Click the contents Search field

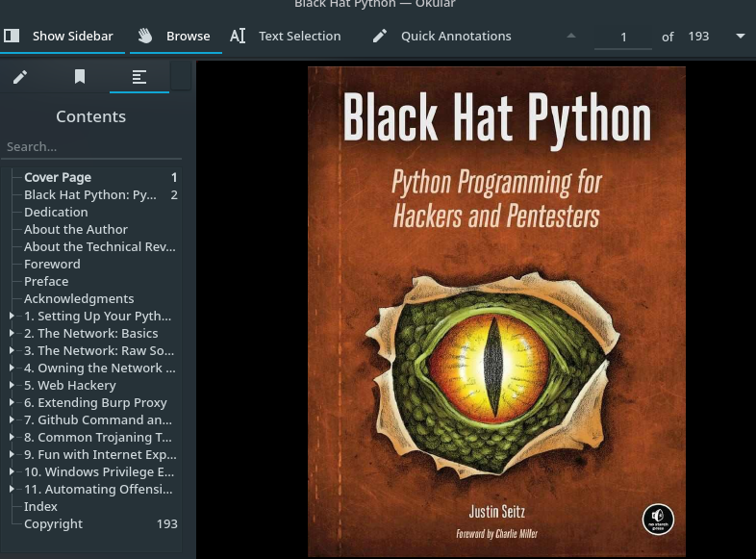pyautogui.click(x=91, y=147)
